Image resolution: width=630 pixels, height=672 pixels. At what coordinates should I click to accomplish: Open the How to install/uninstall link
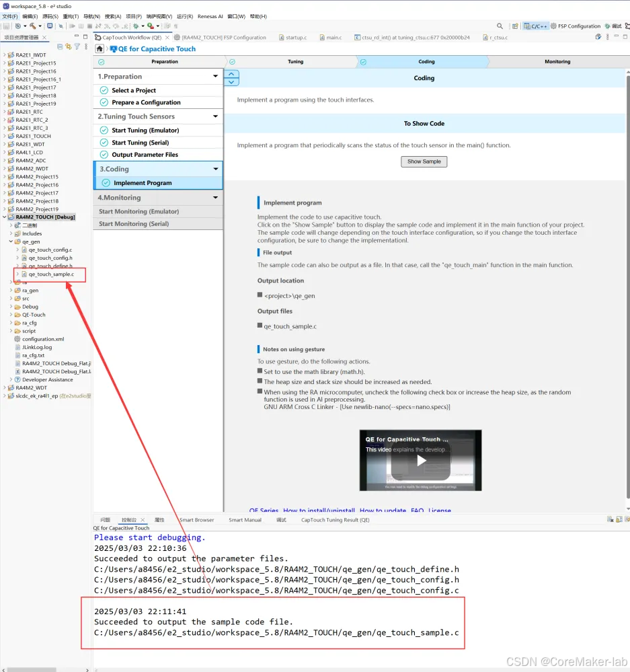point(319,510)
